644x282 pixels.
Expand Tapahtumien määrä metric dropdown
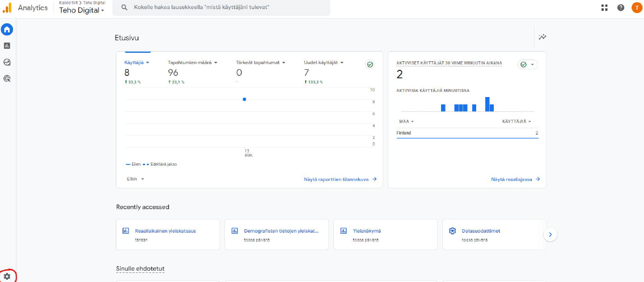tap(216, 63)
